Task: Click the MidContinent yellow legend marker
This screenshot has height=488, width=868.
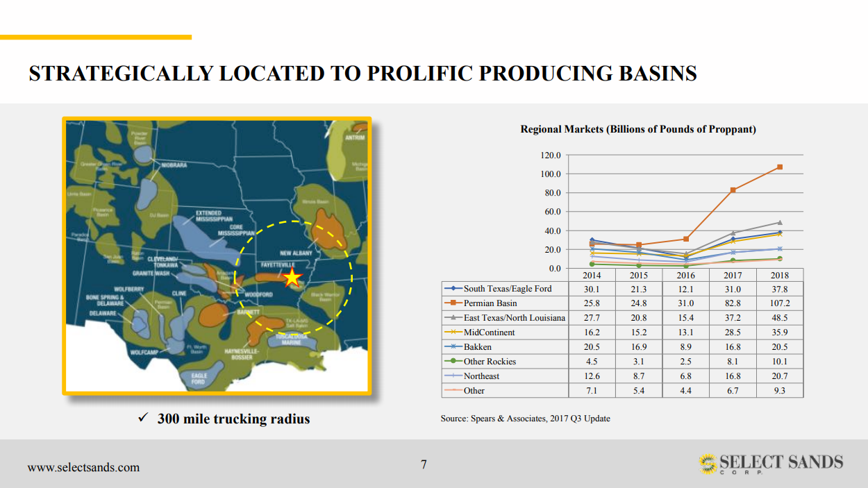Action: pyautogui.click(x=454, y=333)
